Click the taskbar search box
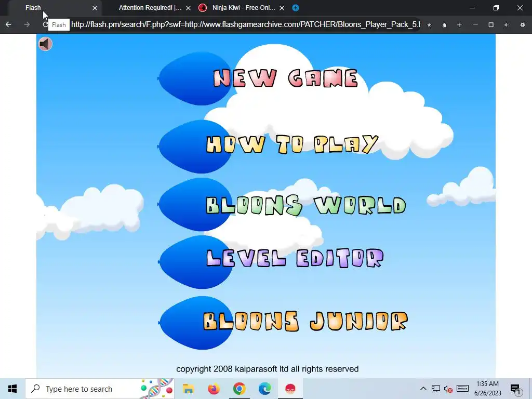 100,389
